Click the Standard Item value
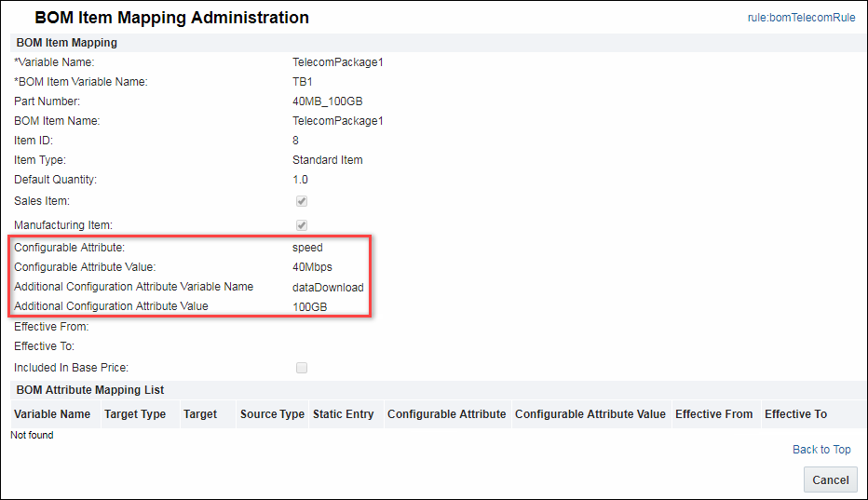The height and width of the screenshot is (500, 868). (x=328, y=160)
